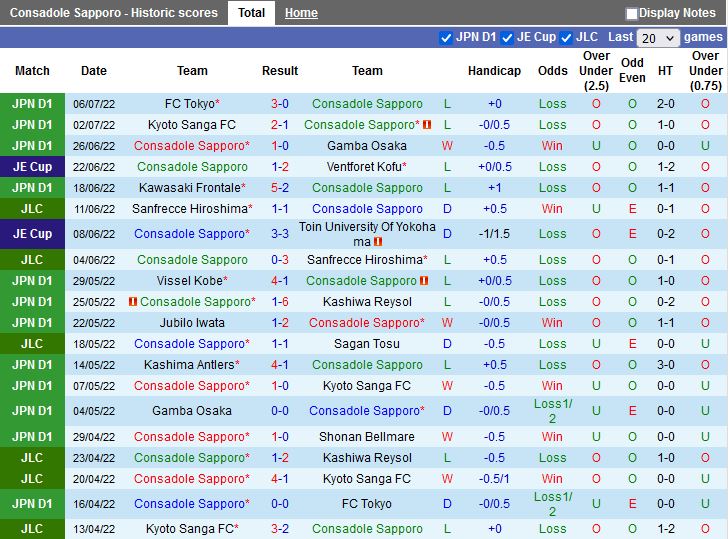Click the JE Cup badge on 22/06/22 row
Image resolution: width=728 pixels, height=539 pixels.
(32, 167)
